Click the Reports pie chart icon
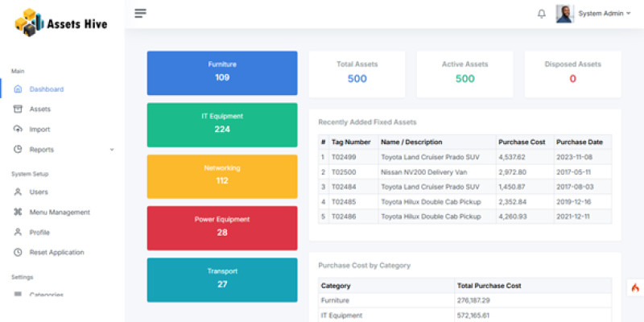 coord(18,149)
